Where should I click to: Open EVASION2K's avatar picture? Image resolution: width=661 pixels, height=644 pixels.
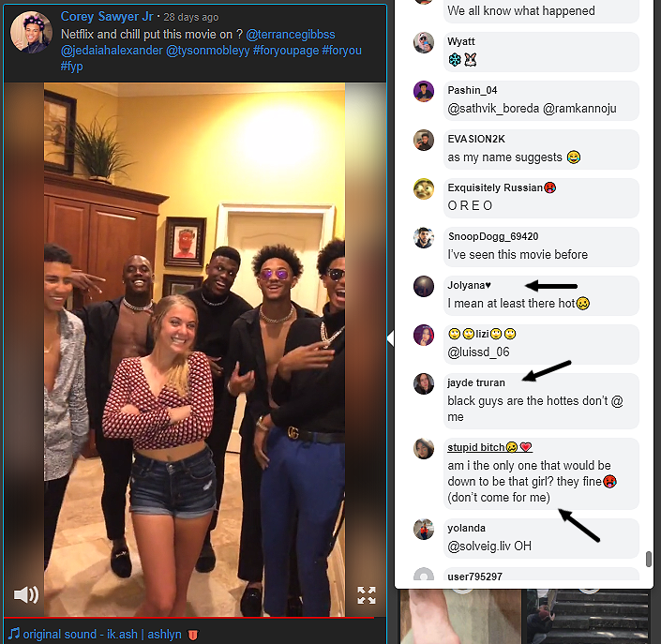(x=424, y=140)
